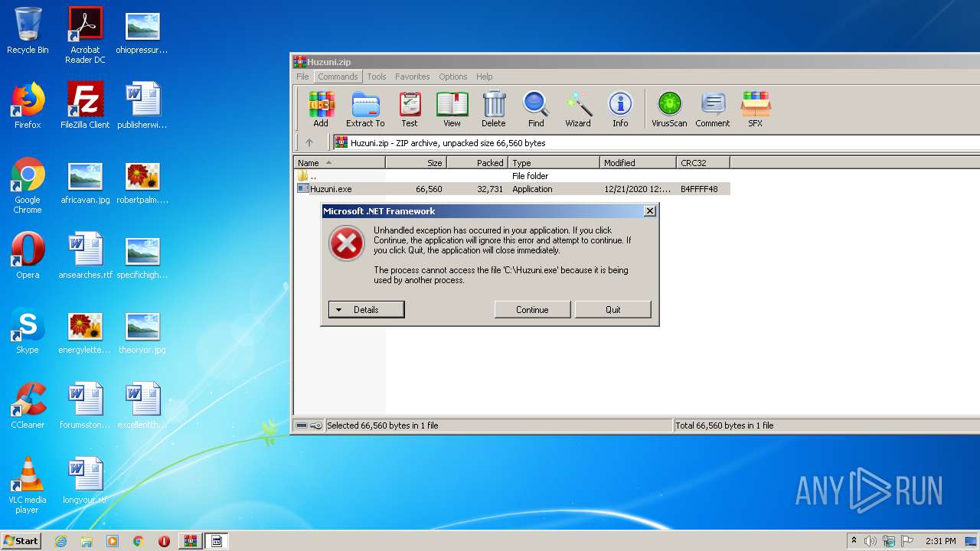Click Continue in the .NET error dialog

click(532, 309)
